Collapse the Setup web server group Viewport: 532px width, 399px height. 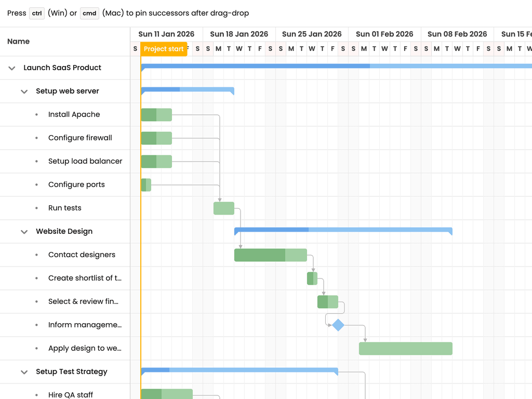coord(24,91)
